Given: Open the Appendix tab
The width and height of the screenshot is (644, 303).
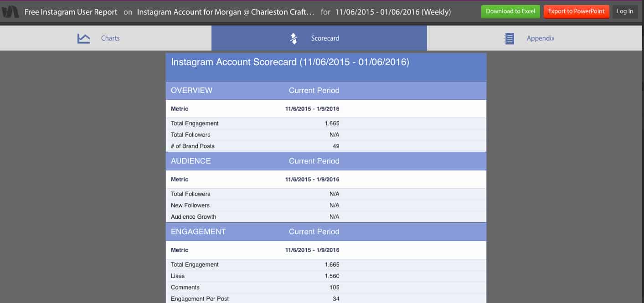Looking at the screenshot, I should click(x=536, y=38).
